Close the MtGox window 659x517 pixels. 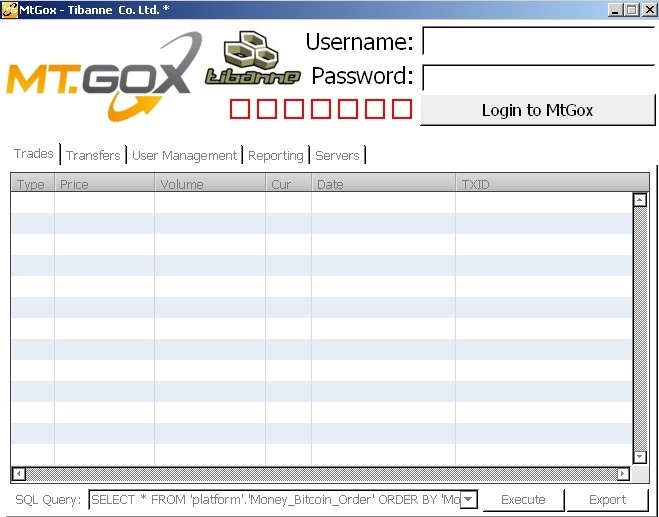[x=649, y=10]
